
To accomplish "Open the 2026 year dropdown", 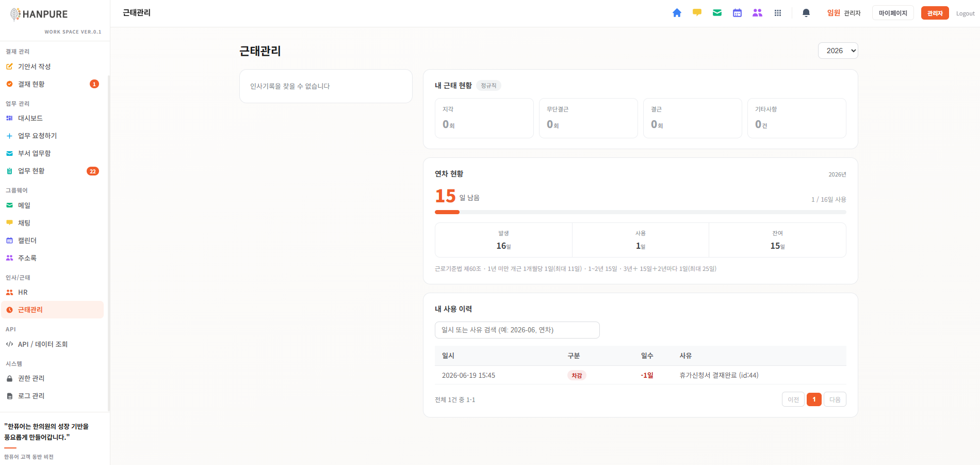I will pos(838,51).
